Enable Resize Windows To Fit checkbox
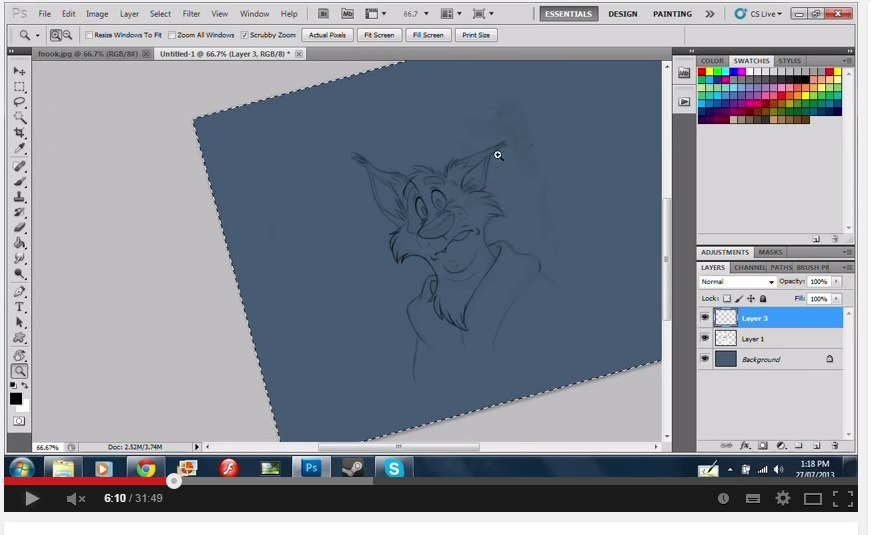 point(89,35)
